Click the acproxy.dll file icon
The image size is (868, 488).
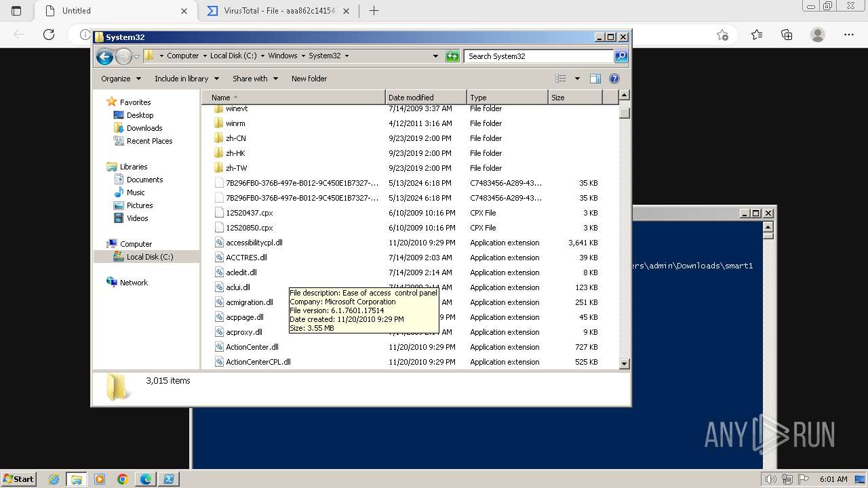[219, 332]
